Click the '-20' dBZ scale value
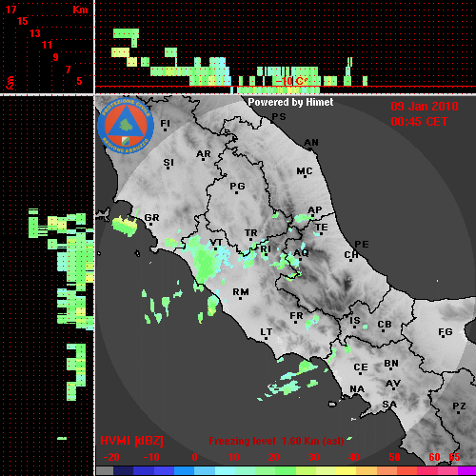The image size is (476, 476). pyautogui.click(x=111, y=457)
